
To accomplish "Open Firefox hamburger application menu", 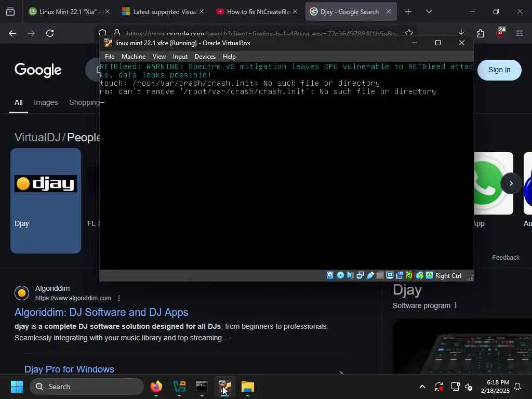I will tap(520, 33).
